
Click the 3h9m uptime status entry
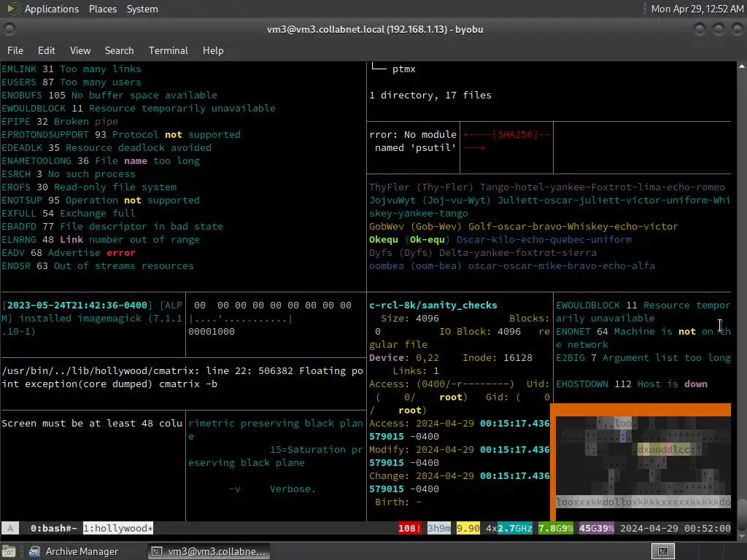tap(438, 528)
